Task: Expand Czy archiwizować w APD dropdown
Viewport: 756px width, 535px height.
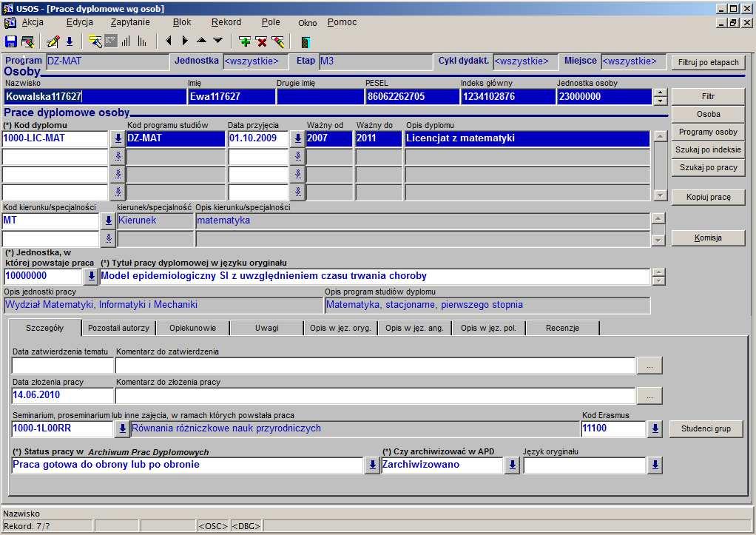Action: 512,465
